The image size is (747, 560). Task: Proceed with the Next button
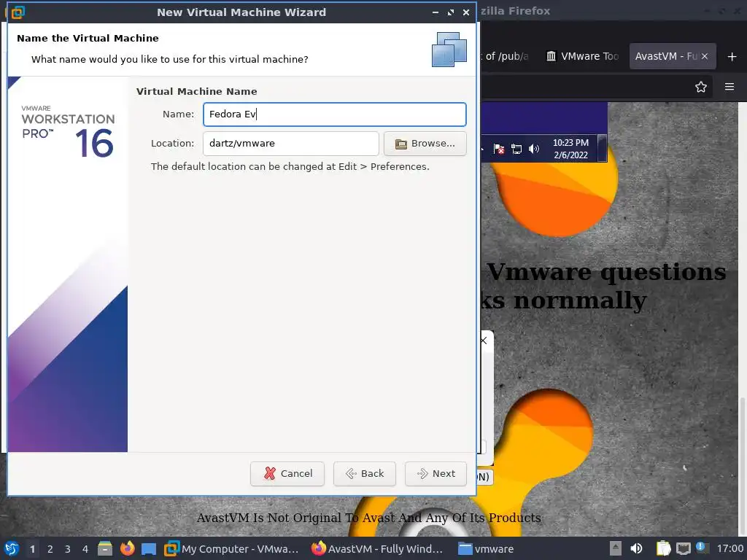(436, 474)
